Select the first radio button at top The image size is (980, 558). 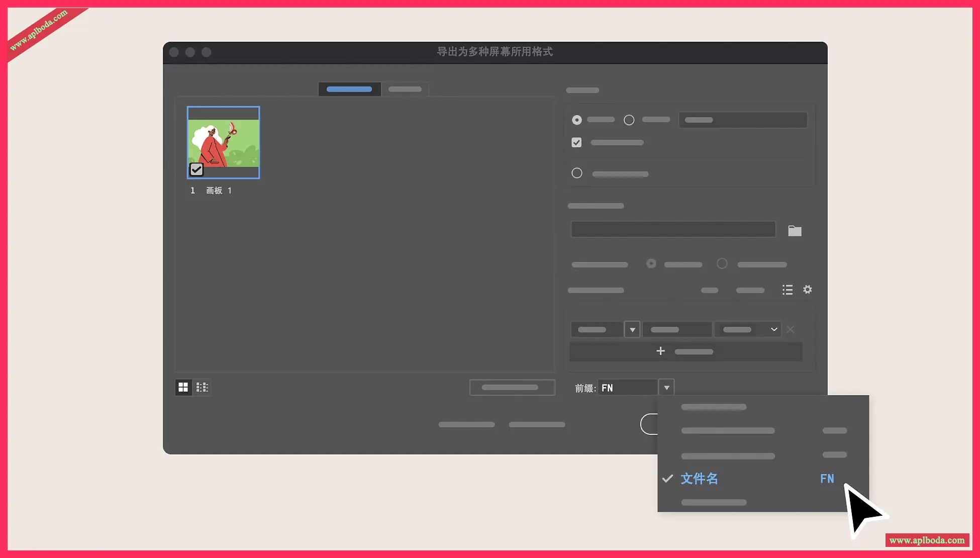(x=577, y=120)
